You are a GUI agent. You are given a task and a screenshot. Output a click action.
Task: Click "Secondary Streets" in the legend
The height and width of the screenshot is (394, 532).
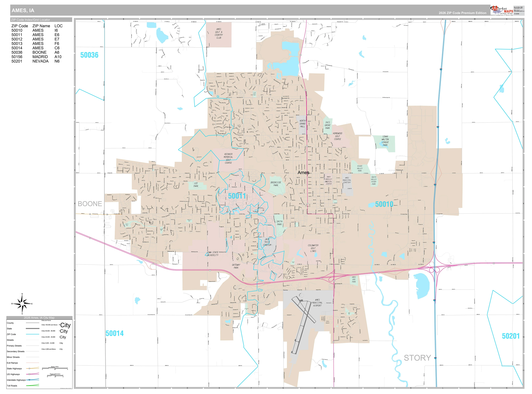(15, 352)
